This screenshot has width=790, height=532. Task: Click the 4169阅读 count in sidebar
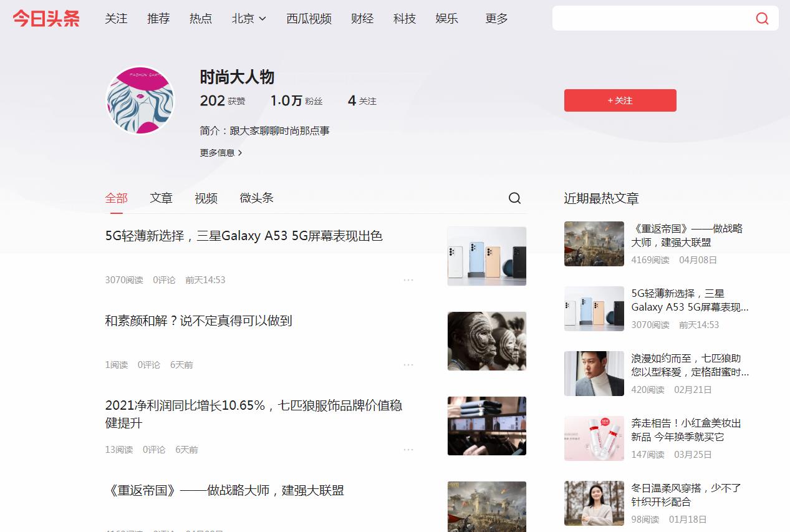[650, 260]
